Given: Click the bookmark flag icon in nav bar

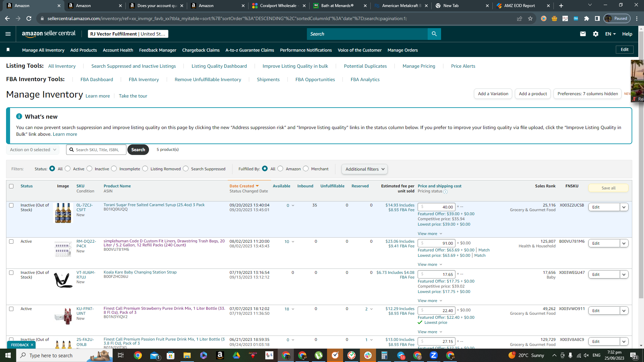Looking at the screenshot, I should 8,50.
